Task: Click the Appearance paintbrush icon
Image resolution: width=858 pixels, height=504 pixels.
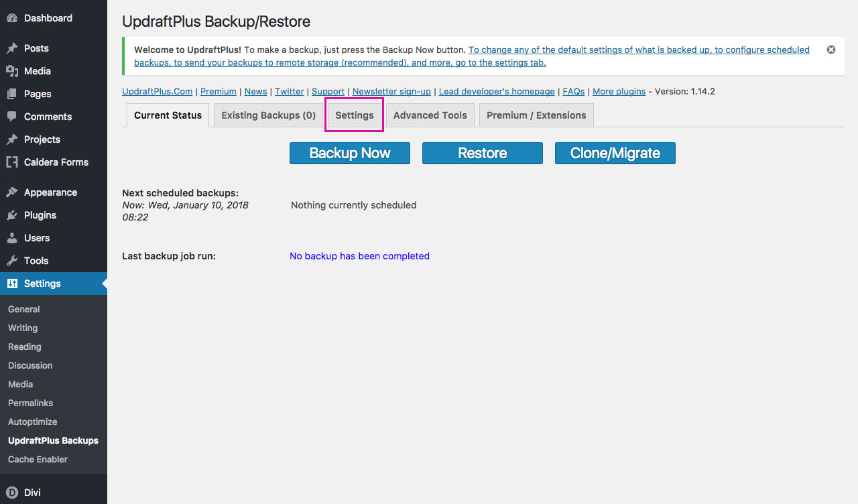Action: 12,192
